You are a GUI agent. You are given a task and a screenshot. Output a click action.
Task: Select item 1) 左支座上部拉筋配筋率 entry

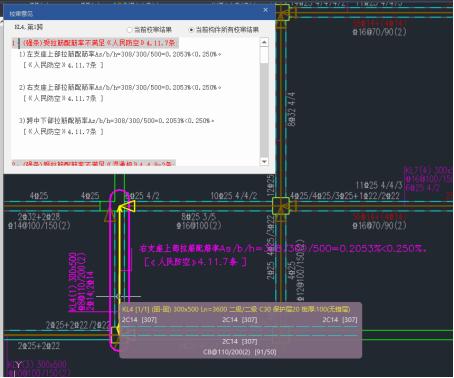120,54
